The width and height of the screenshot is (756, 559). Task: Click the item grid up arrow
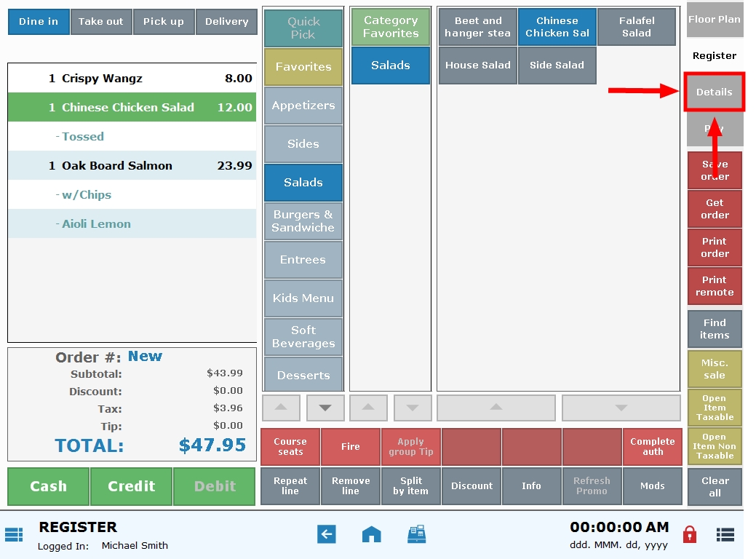(496, 408)
